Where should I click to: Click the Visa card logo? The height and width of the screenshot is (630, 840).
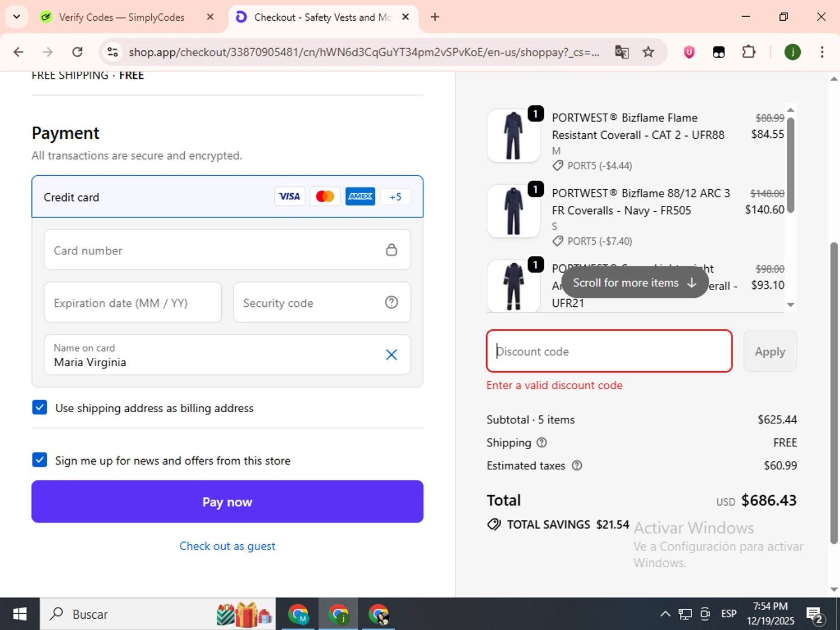coord(290,197)
